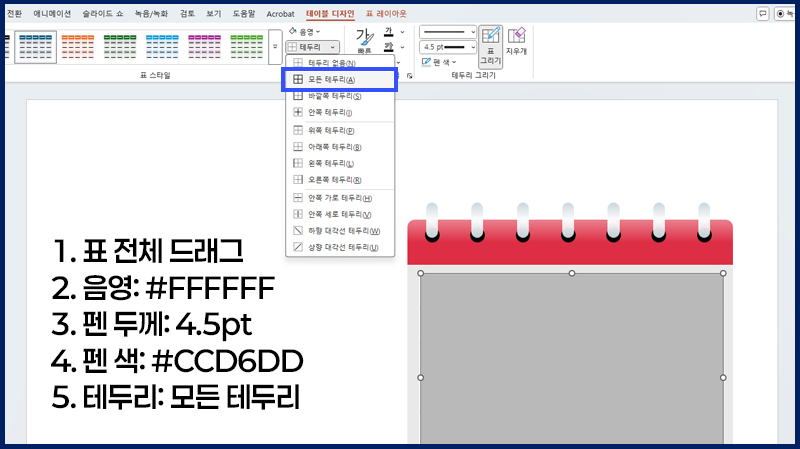Click inside the selected gray table

[572, 357]
